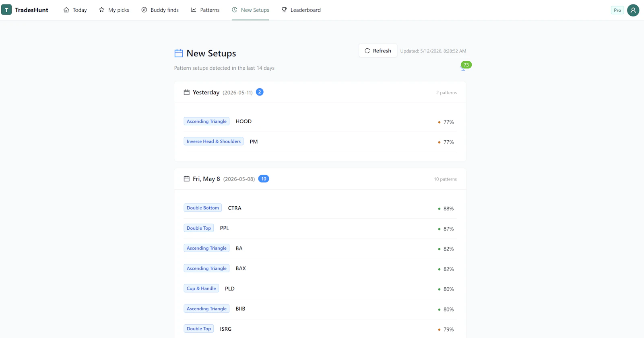Click the blue 10 count badge

tap(264, 179)
